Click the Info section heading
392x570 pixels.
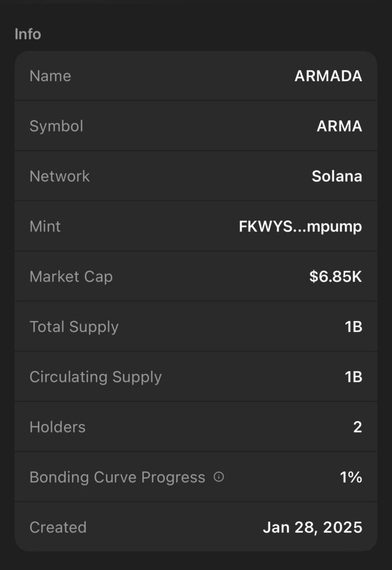[28, 34]
